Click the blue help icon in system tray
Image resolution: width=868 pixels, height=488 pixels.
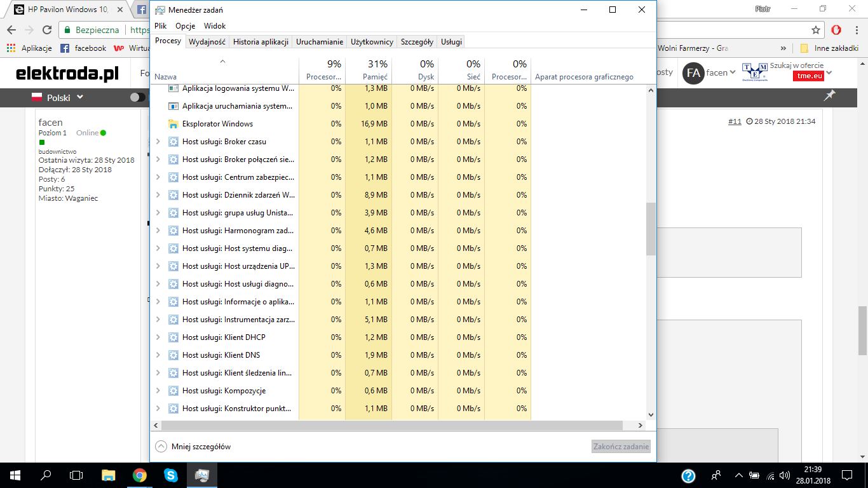point(688,475)
